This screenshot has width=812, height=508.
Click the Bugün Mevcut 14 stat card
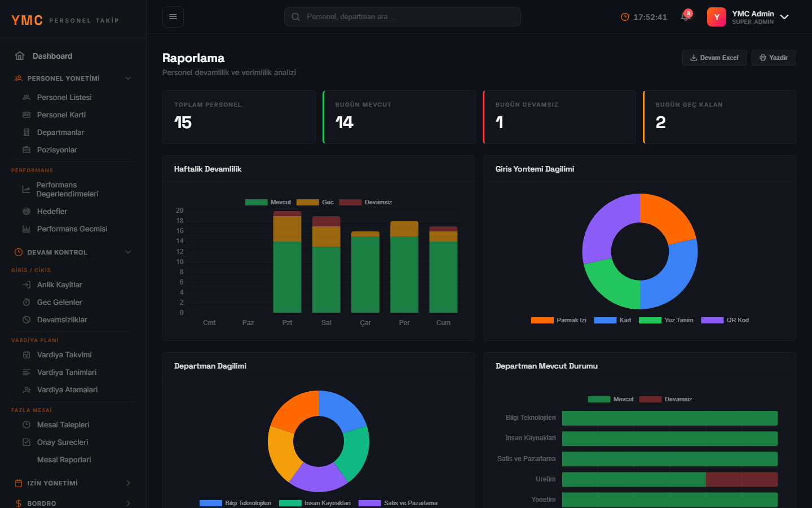pos(399,117)
